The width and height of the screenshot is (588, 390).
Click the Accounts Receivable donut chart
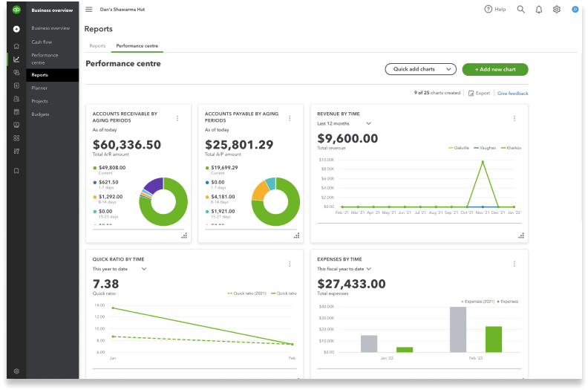coord(163,201)
